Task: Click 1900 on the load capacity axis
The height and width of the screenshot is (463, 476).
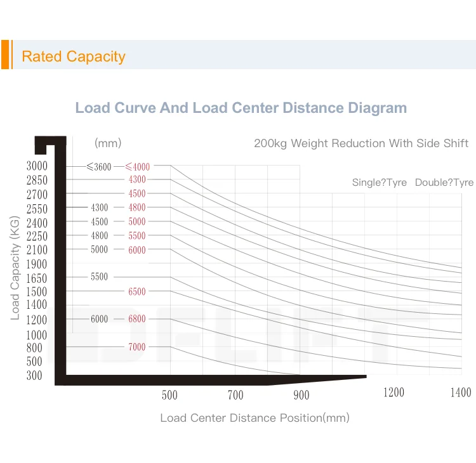Action: pos(37,264)
